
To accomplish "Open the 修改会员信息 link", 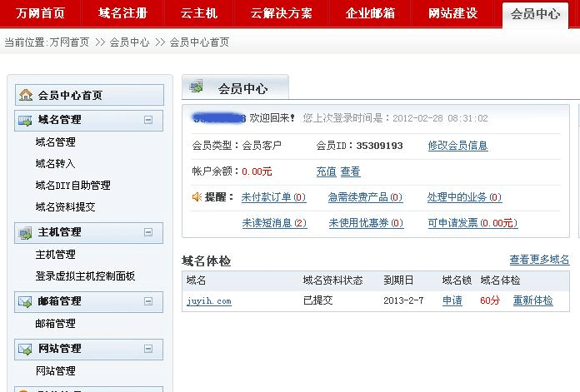I will 457,146.
